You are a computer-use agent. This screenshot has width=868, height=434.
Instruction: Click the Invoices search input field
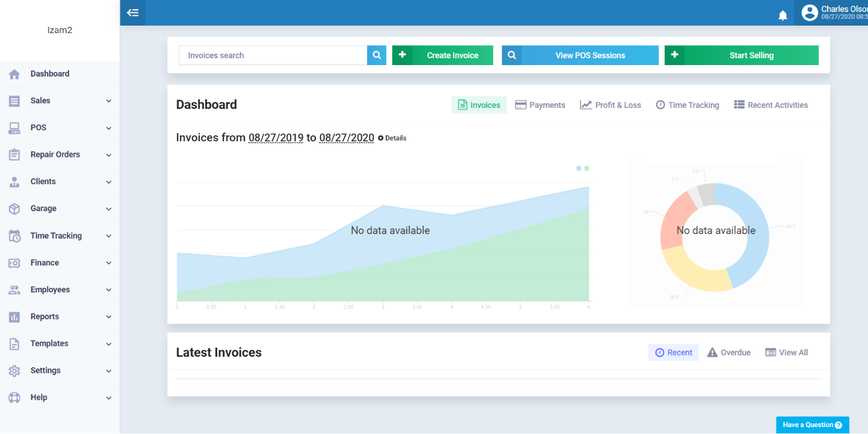[273, 55]
